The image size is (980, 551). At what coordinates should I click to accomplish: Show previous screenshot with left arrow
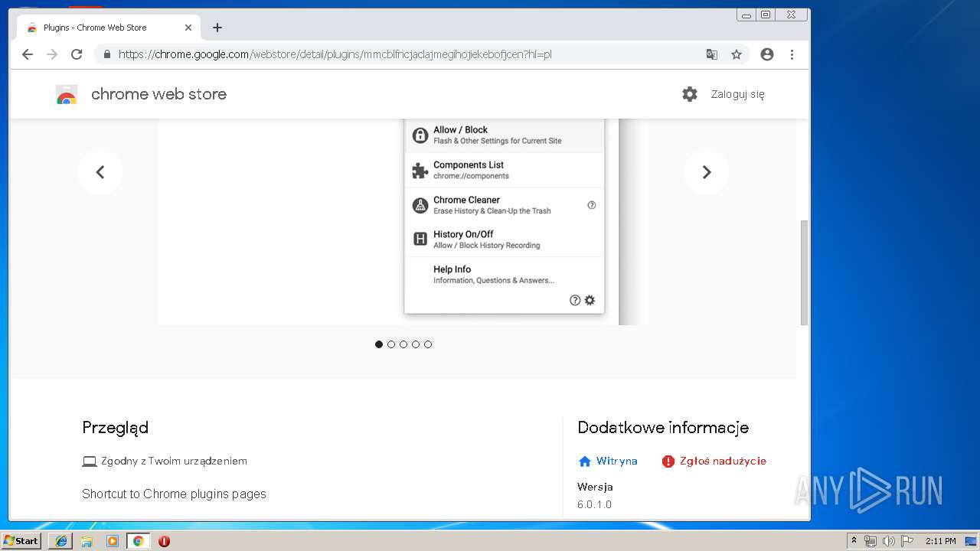(x=100, y=172)
